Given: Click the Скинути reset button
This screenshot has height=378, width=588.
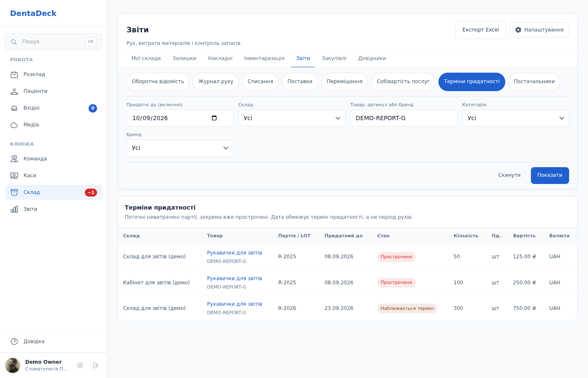Looking at the screenshot, I should point(509,176).
